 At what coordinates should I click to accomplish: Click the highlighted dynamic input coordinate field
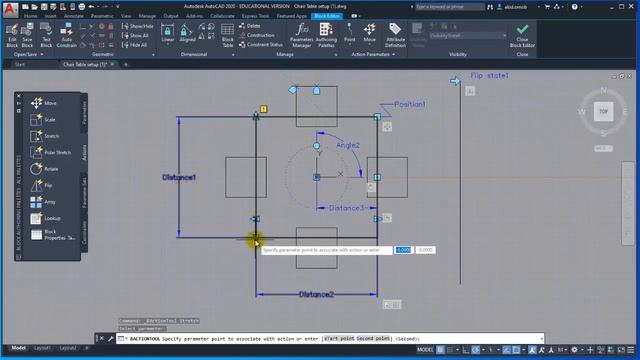click(403, 250)
